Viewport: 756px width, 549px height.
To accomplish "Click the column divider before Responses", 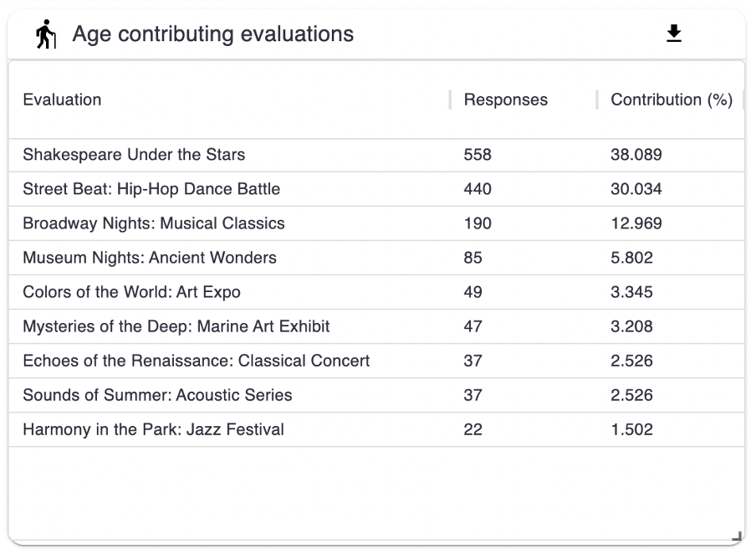I will [x=451, y=100].
